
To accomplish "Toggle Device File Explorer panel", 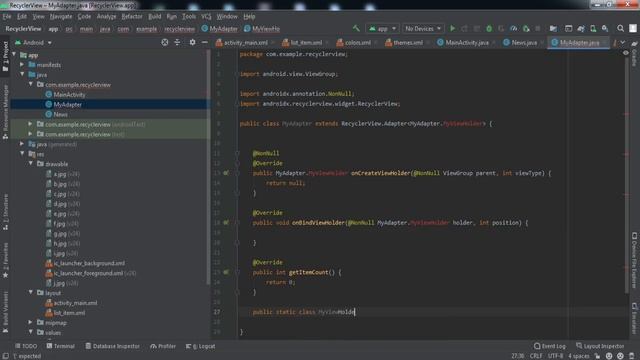I will coord(634,260).
